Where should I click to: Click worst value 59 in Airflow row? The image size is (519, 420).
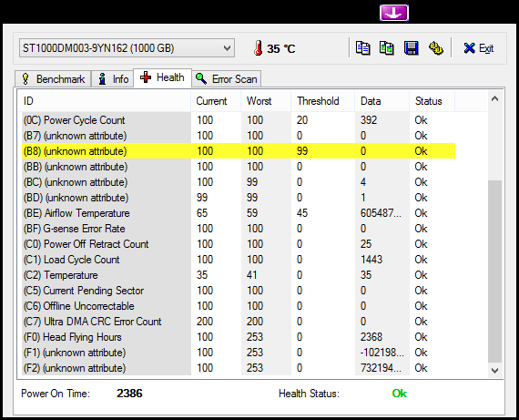[x=252, y=213]
